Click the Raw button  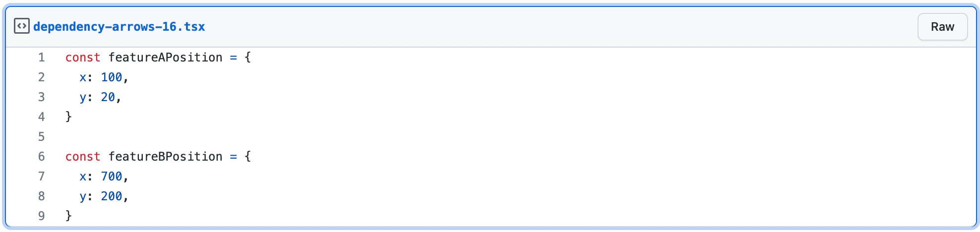click(942, 27)
